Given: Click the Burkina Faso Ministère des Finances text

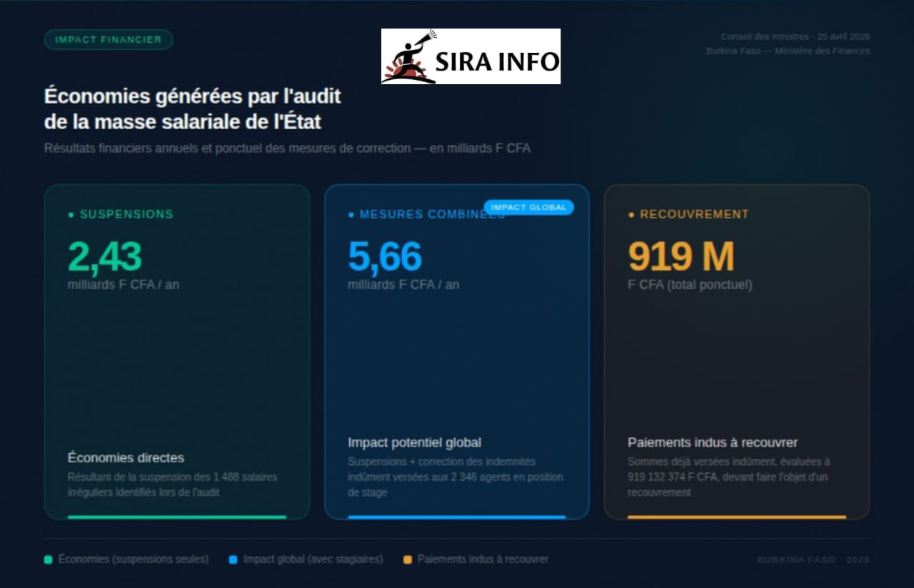Looking at the screenshot, I should (x=788, y=51).
